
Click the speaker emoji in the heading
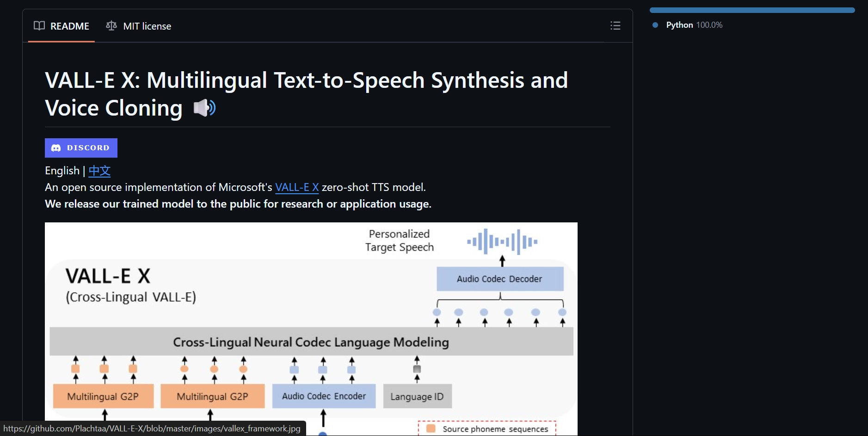204,108
